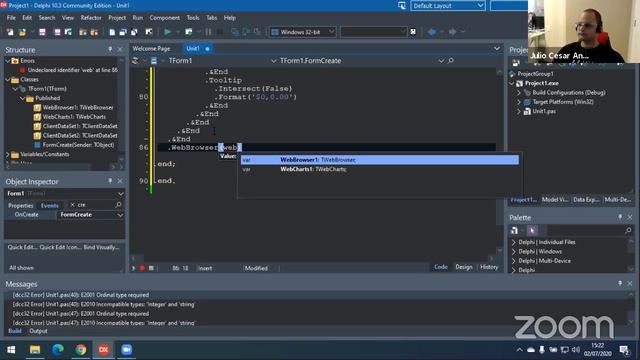The height and width of the screenshot is (360, 640).
Task: Select Unit1.pas in Projects panel
Action: click(x=544, y=111)
